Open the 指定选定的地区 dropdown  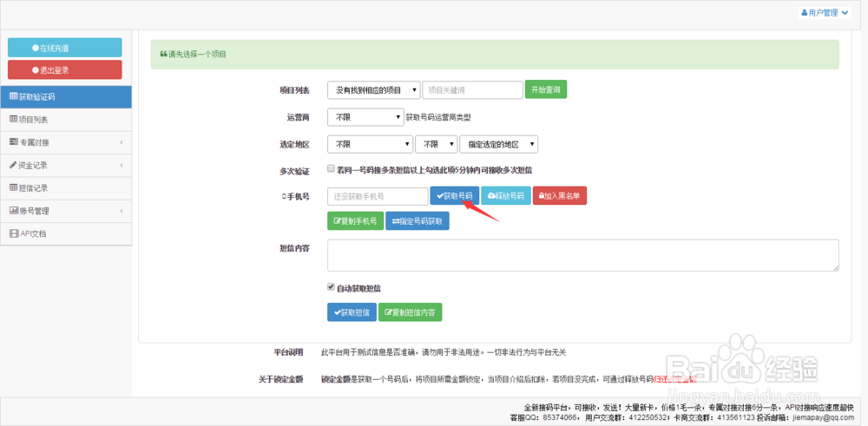[x=499, y=144]
